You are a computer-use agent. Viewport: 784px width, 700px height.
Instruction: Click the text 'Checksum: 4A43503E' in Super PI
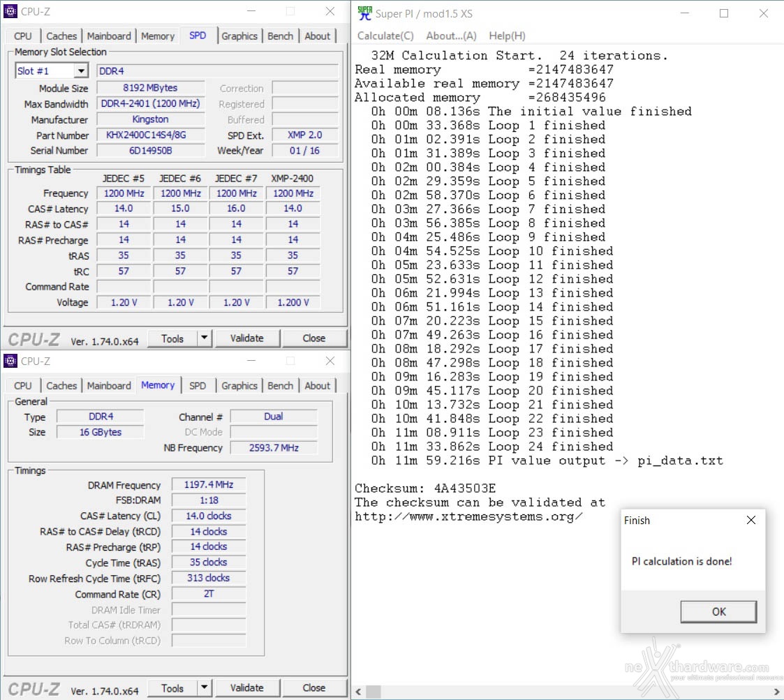(425, 488)
